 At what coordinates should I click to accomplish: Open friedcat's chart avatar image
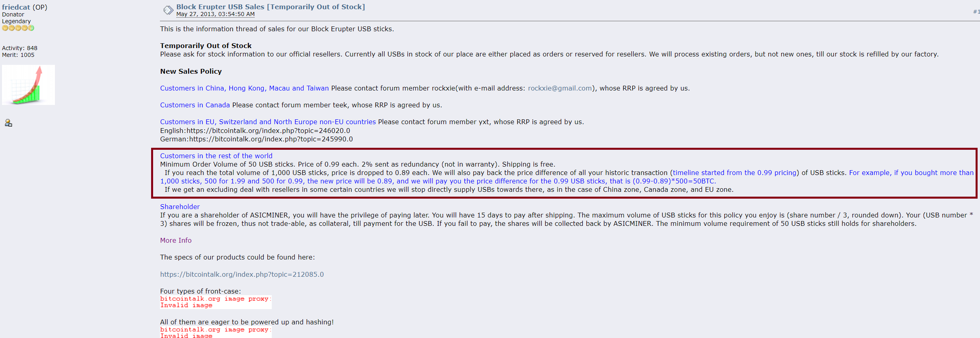(x=28, y=85)
